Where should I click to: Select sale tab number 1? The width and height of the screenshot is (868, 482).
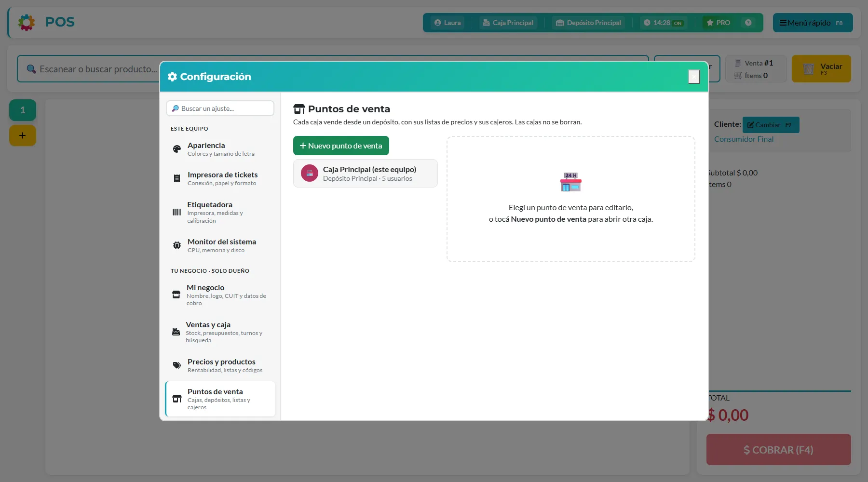tap(23, 110)
